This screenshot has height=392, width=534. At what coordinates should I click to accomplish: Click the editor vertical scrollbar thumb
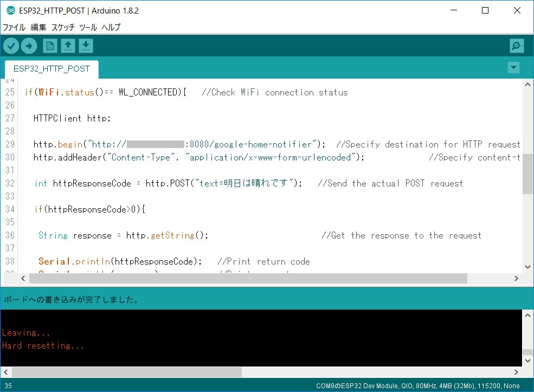(527, 173)
